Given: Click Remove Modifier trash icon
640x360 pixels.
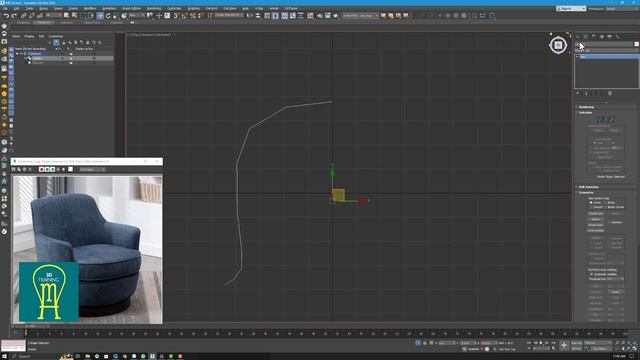Looking at the screenshot, I should 610,93.
